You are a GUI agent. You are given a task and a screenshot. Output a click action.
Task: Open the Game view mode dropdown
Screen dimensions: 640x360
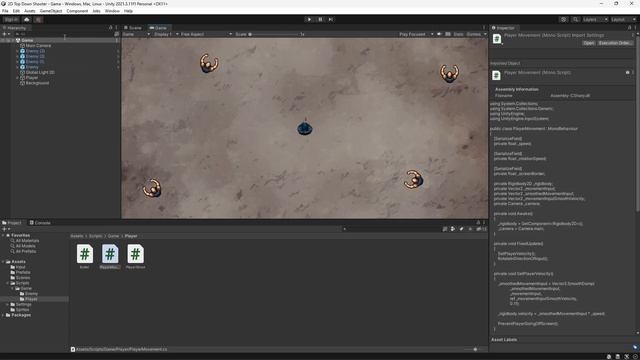point(136,34)
